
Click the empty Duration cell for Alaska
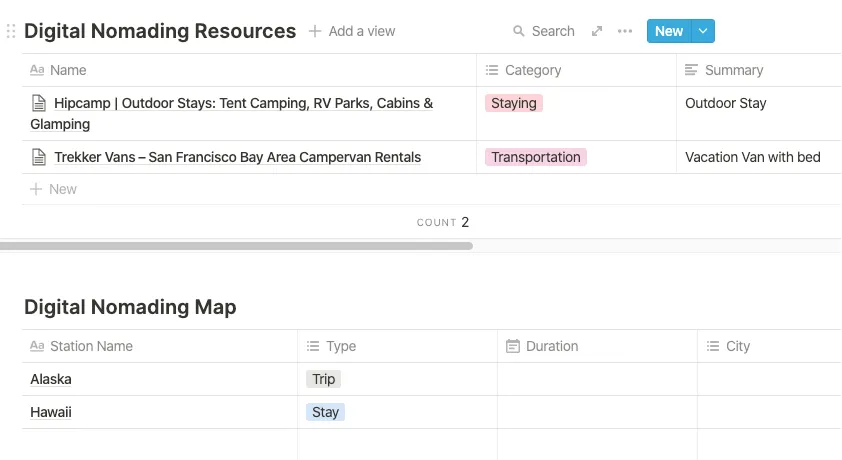click(597, 379)
